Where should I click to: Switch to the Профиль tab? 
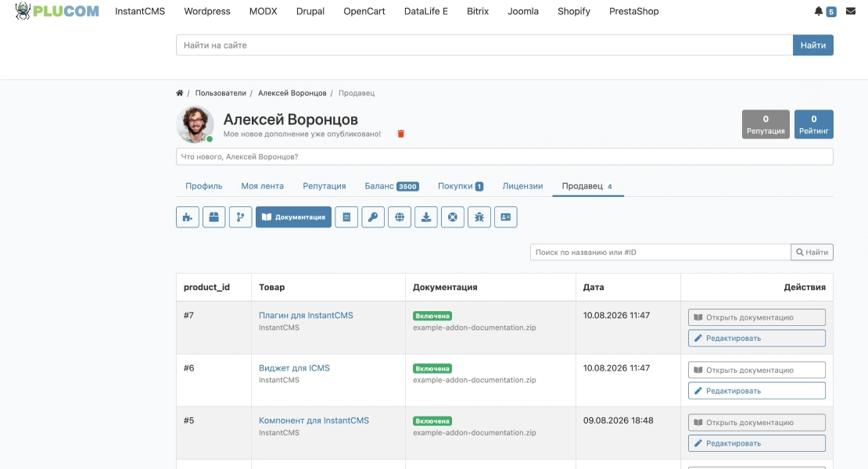pos(204,186)
